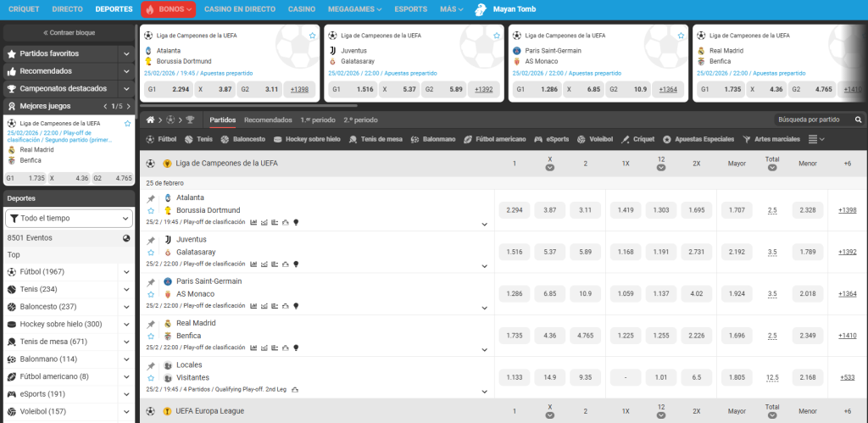Select the Tenis sport filter icon
868x423 pixels.
(x=188, y=139)
